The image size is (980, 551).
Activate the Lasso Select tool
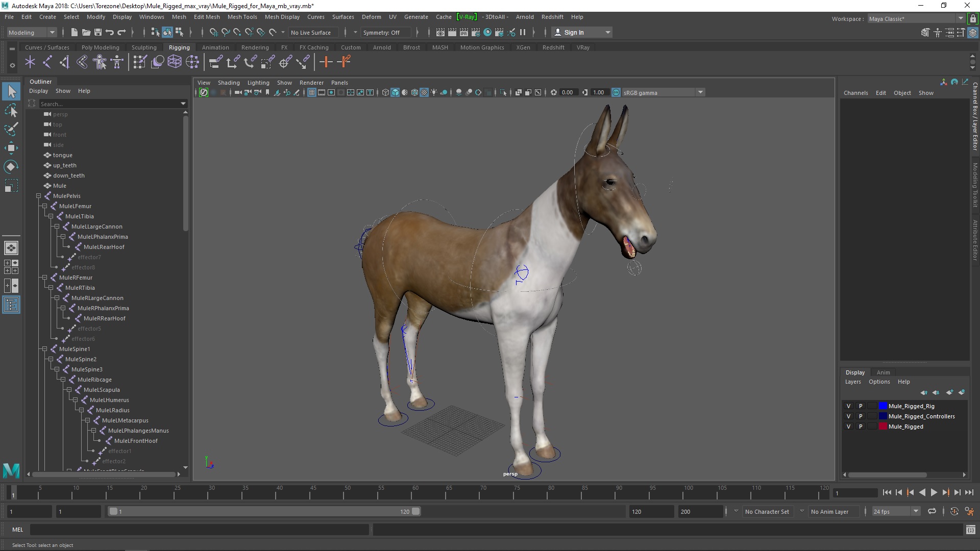click(11, 111)
